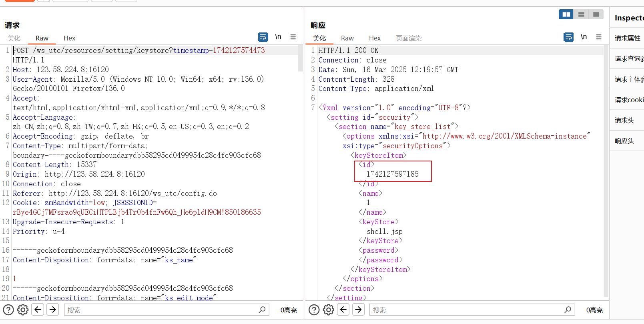Click the Content-Type: application/xml line
Screen dimensions: 644x324
click(376, 89)
